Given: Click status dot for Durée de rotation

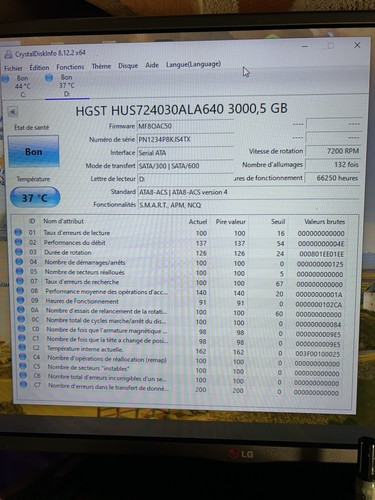Looking at the screenshot, I should tap(19, 252).
